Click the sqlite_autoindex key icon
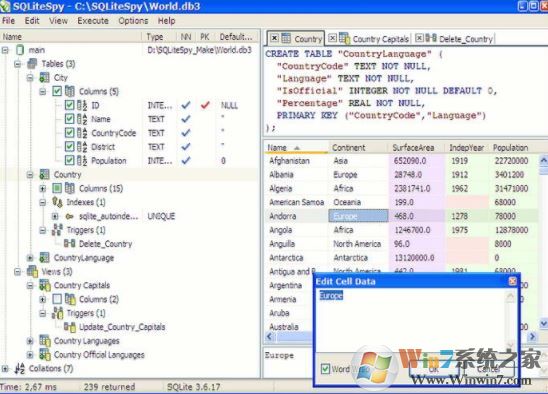The width and height of the screenshot is (548, 394). pyautogui.click(x=70, y=216)
